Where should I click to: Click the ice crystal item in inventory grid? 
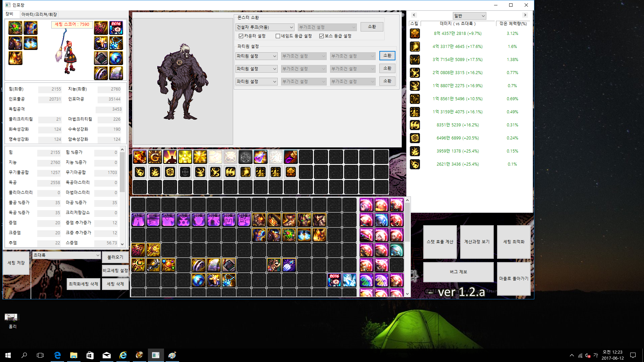point(350,280)
